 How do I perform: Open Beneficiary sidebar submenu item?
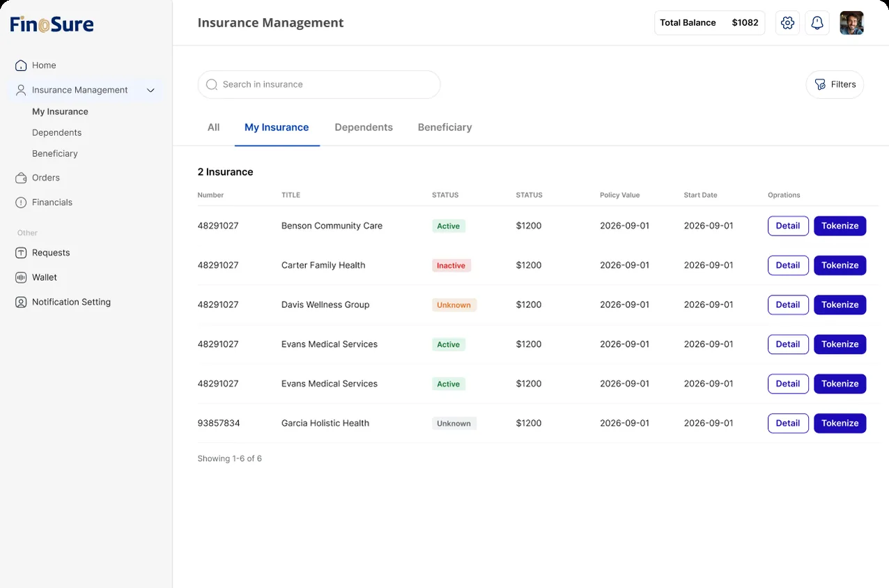click(55, 153)
